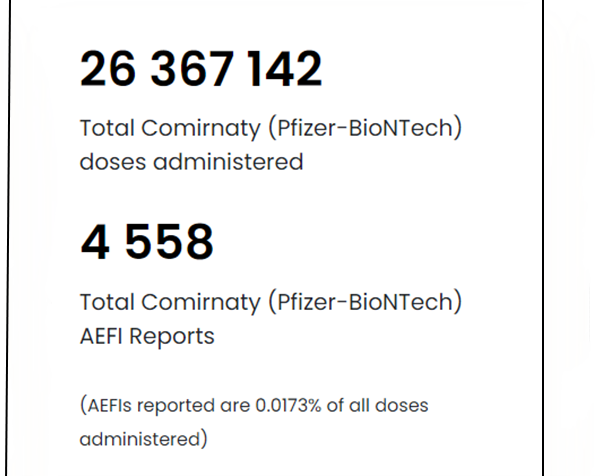Click the "AEFI Reports" label text
Screen dimensions: 600x476
coord(147,336)
